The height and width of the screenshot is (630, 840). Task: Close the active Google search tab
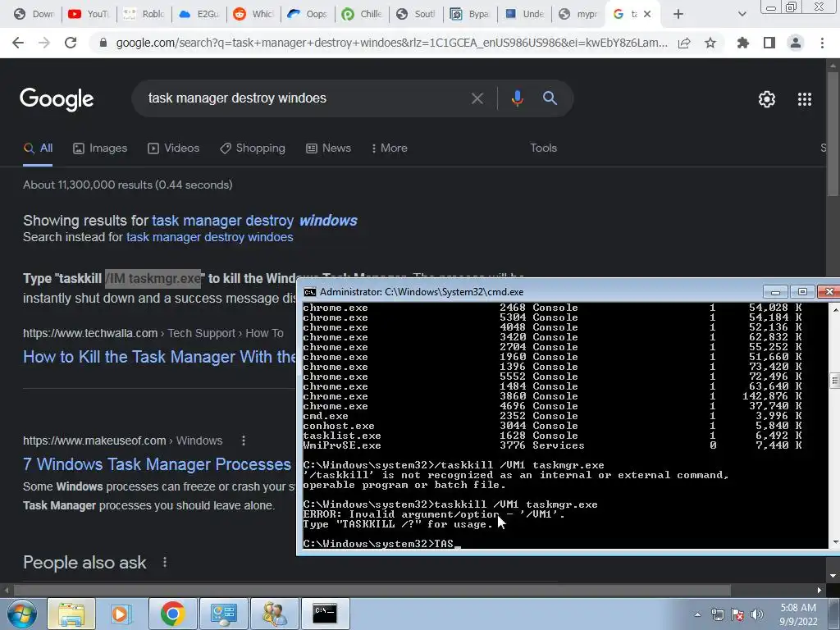point(647,15)
